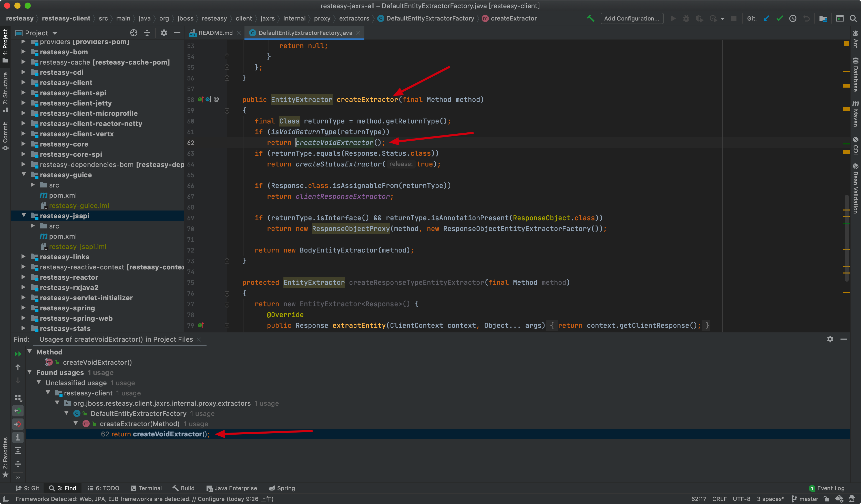Toggle the usage Preview info button
Screen dimensions: 861x504
(x=18, y=437)
